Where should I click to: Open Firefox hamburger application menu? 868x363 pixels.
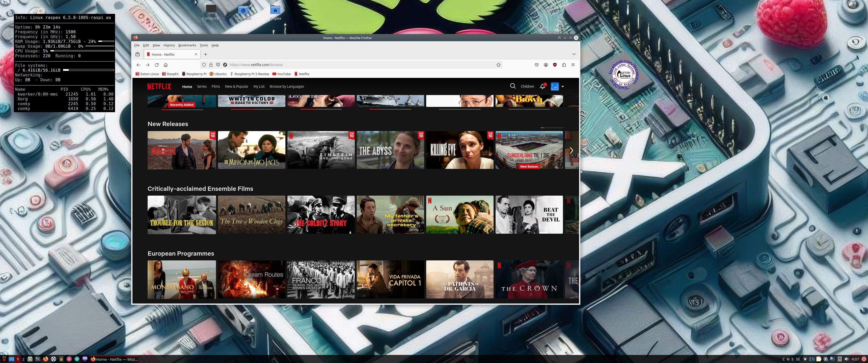click(573, 65)
